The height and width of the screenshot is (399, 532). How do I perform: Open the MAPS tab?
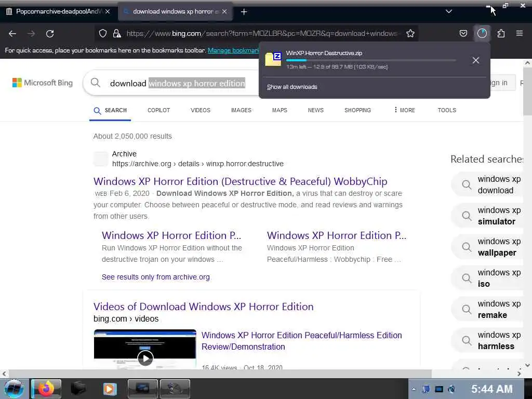click(x=280, y=110)
